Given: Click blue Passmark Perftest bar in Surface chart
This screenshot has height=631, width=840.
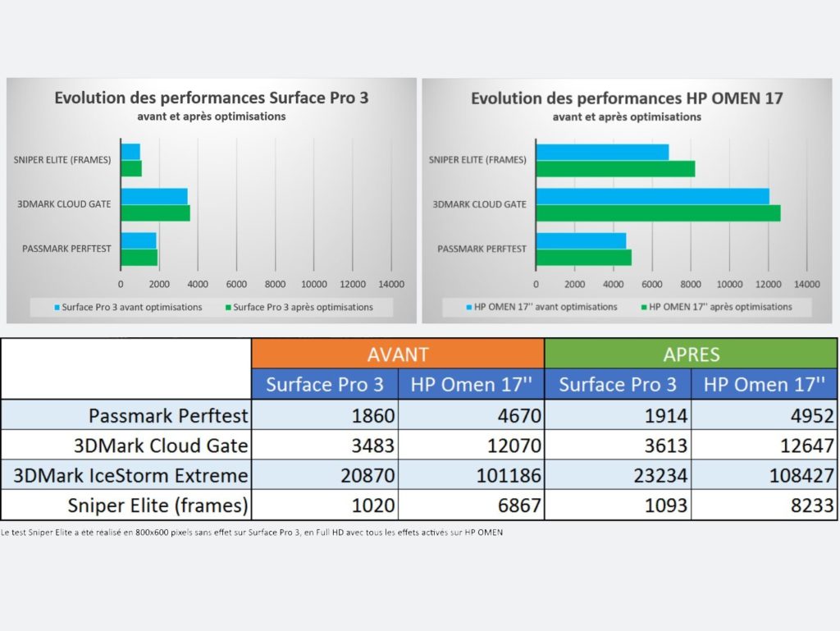Looking at the screenshot, I should (x=138, y=240).
